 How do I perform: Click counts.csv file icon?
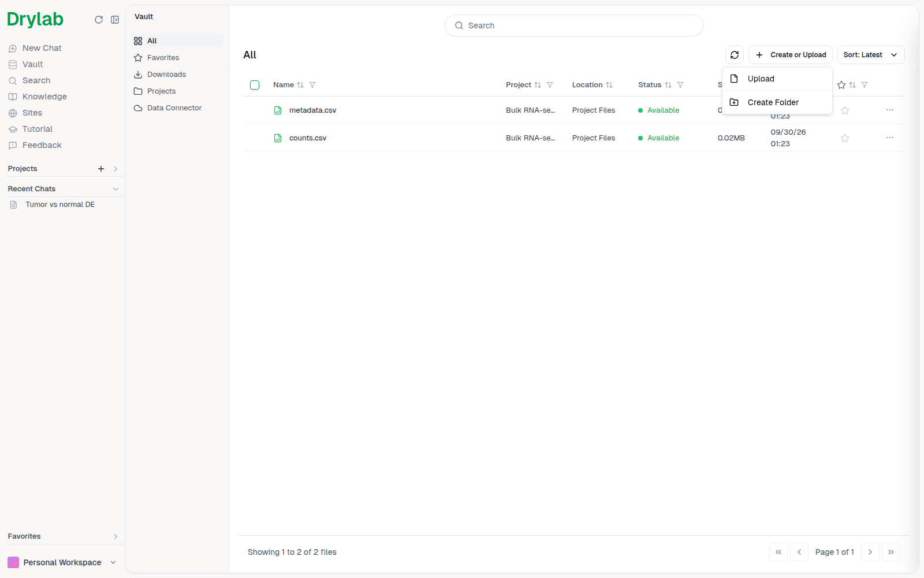tap(278, 138)
